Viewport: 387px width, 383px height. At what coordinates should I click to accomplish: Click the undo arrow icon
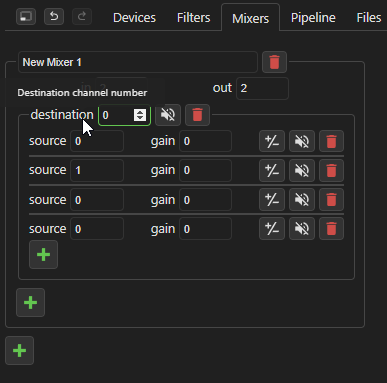pos(54,16)
